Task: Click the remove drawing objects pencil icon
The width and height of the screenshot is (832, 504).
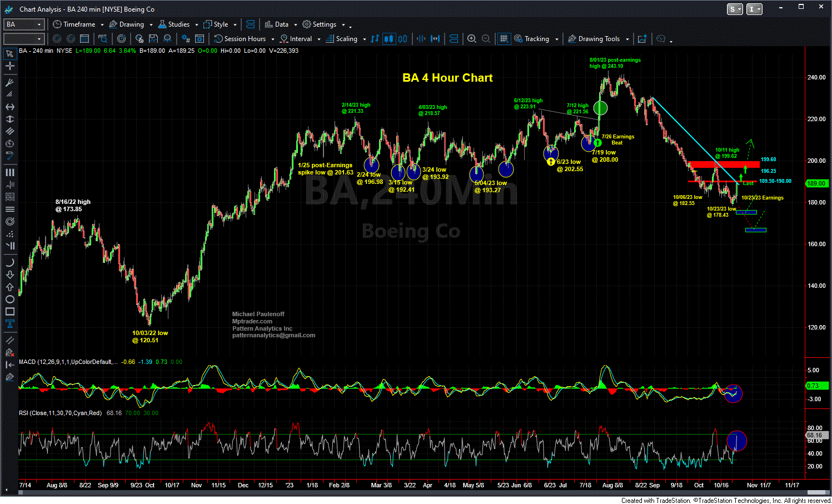Action: [9, 352]
